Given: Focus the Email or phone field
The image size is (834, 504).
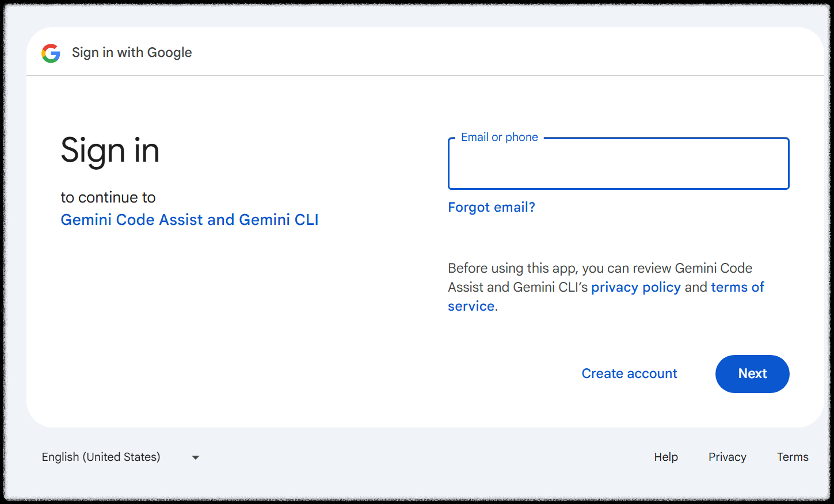Looking at the screenshot, I should click(x=618, y=163).
